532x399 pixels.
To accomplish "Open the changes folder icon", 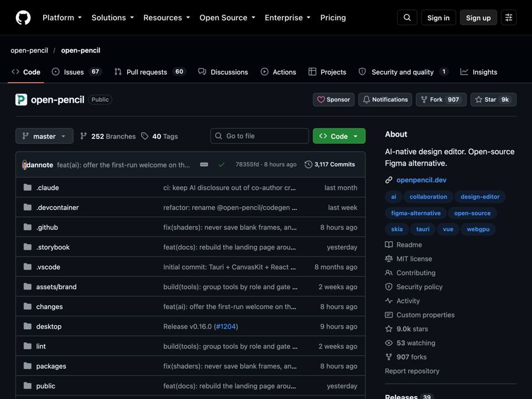I will click(x=27, y=306).
